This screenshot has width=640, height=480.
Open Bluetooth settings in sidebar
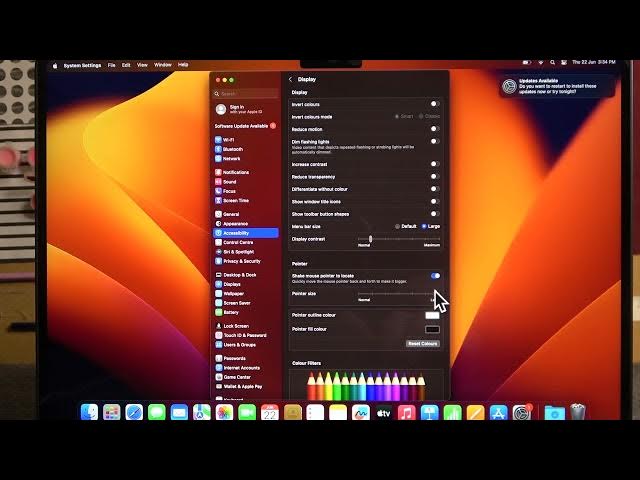click(x=229, y=149)
